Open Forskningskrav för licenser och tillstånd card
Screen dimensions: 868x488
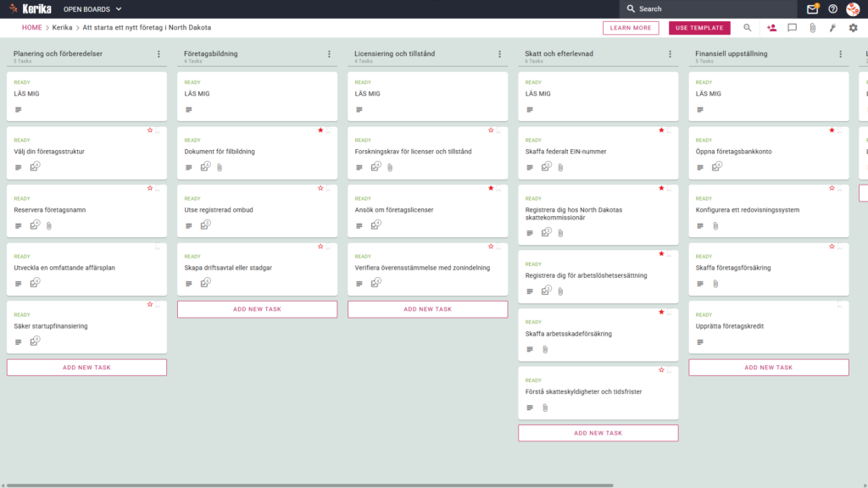click(427, 153)
